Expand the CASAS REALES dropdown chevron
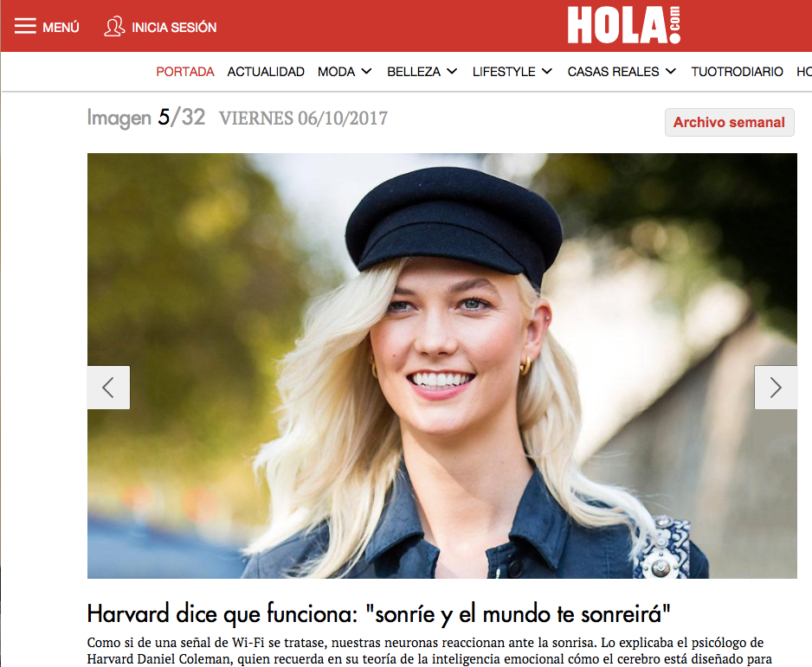The image size is (812, 667). click(x=671, y=72)
